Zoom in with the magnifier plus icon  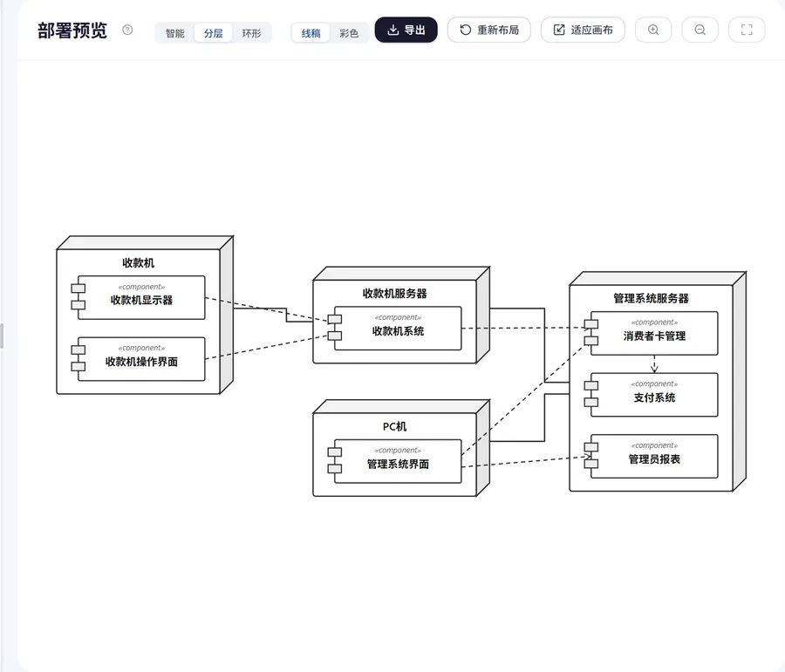(653, 30)
